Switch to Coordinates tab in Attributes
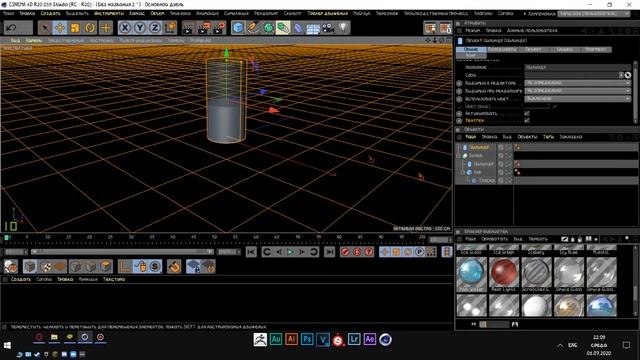 [502, 49]
